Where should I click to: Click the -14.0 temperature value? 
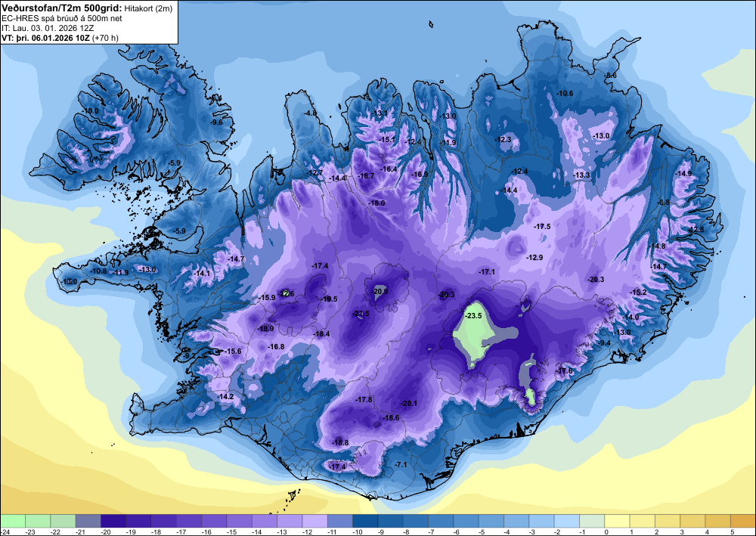[x=631, y=318]
